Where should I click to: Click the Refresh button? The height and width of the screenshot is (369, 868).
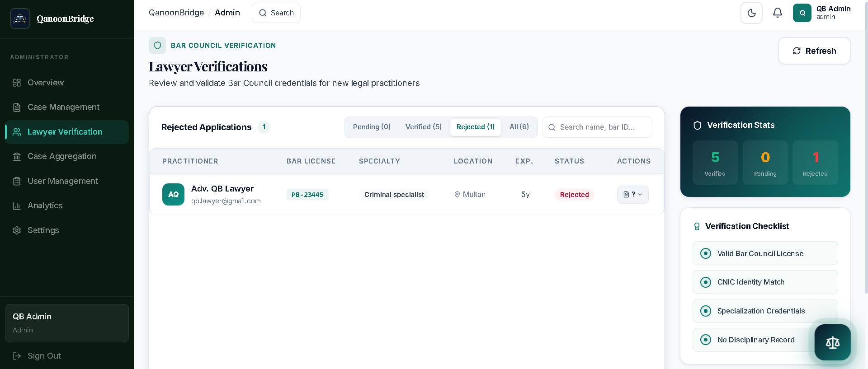814,51
